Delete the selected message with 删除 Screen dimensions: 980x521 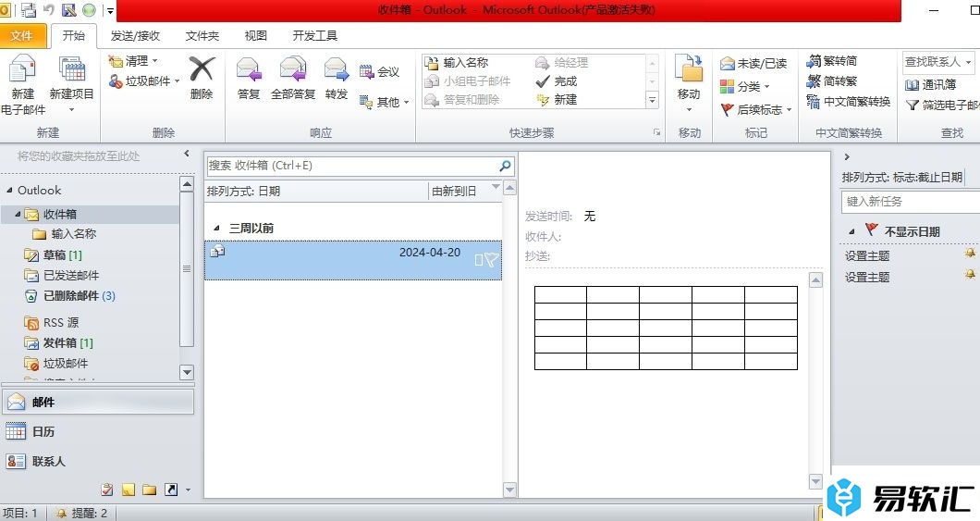[202, 78]
